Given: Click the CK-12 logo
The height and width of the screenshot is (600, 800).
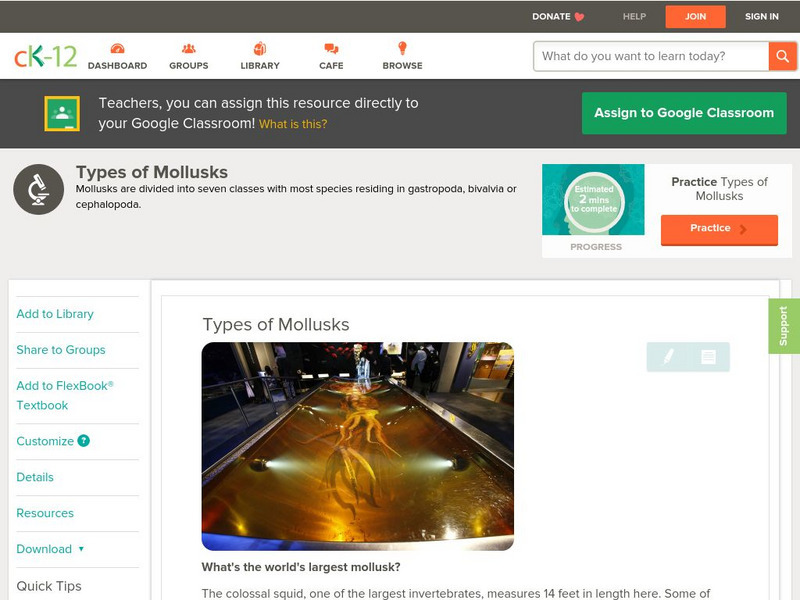Looking at the screenshot, I should (x=45, y=57).
